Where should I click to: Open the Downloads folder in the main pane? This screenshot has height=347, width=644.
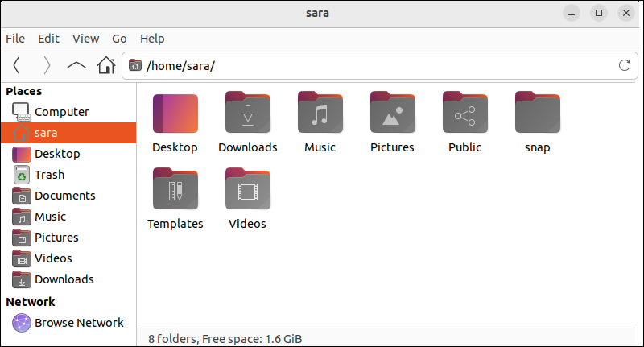point(248,113)
